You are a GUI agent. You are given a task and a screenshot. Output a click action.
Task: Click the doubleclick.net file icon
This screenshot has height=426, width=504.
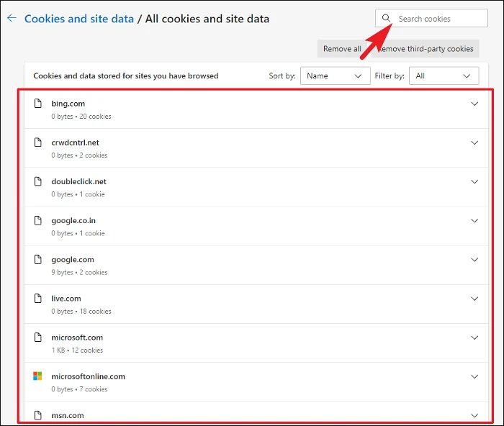(38, 181)
